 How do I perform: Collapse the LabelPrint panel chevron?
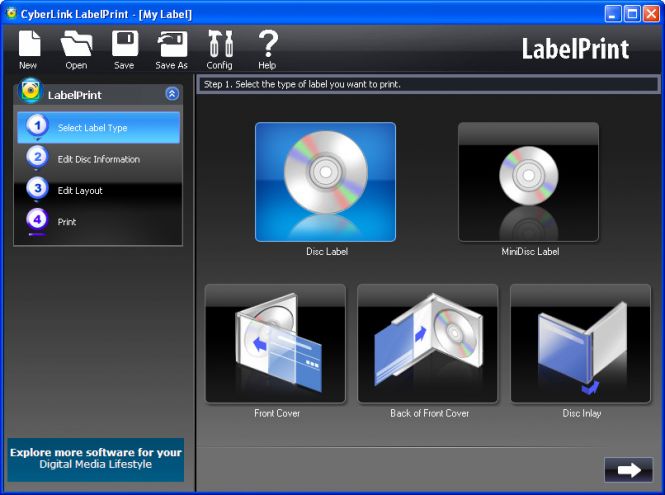(172, 94)
